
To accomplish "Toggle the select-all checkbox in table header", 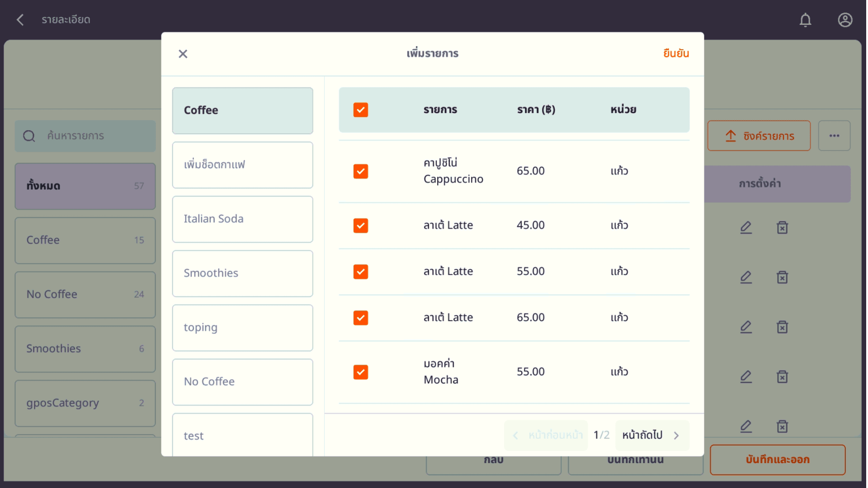I will tap(360, 110).
